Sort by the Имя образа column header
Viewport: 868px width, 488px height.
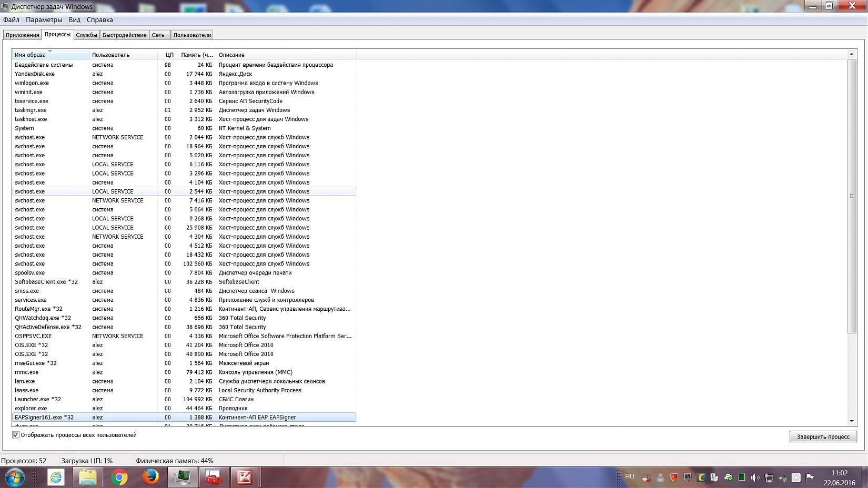coord(51,55)
